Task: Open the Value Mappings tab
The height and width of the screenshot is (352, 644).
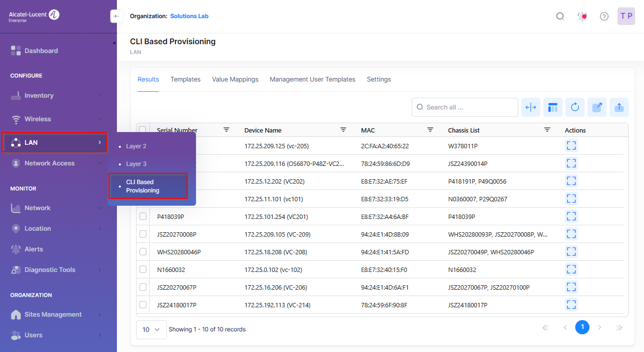Action: [x=235, y=80]
